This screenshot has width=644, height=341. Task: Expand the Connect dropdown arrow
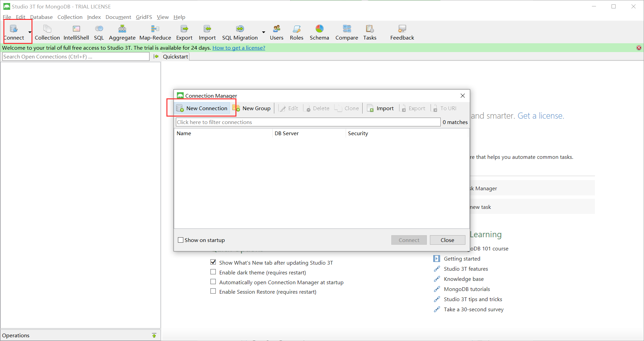(30, 32)
